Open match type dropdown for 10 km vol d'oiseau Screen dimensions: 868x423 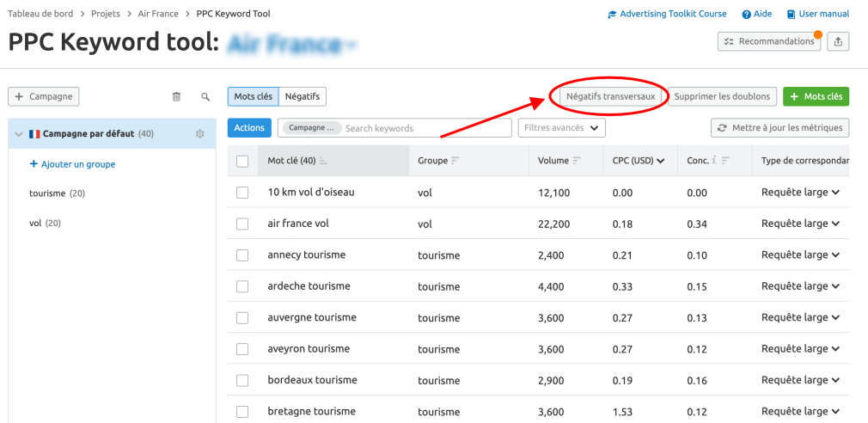pyautogui.click(x=800, y=193)
